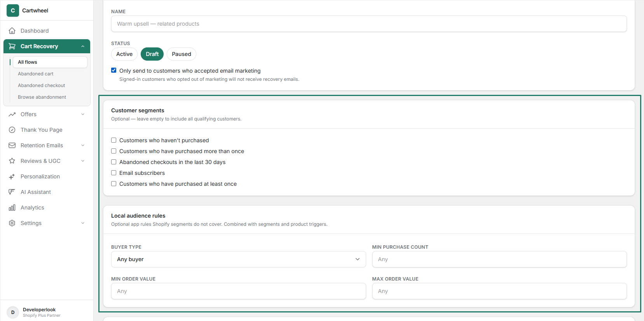Click the Analytics bar chart icon
Viewport: 644px width, 321px height.
pyautogui.click(x=12, y=208)
